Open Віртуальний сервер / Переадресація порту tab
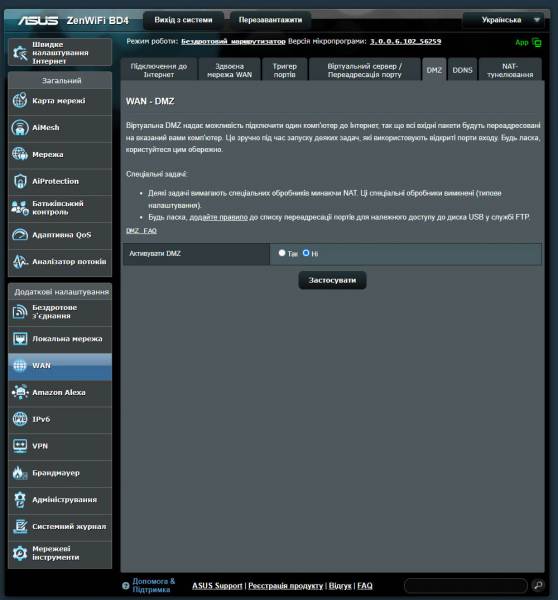This screenshot has width=558, height=600. [x=364, y=70]
